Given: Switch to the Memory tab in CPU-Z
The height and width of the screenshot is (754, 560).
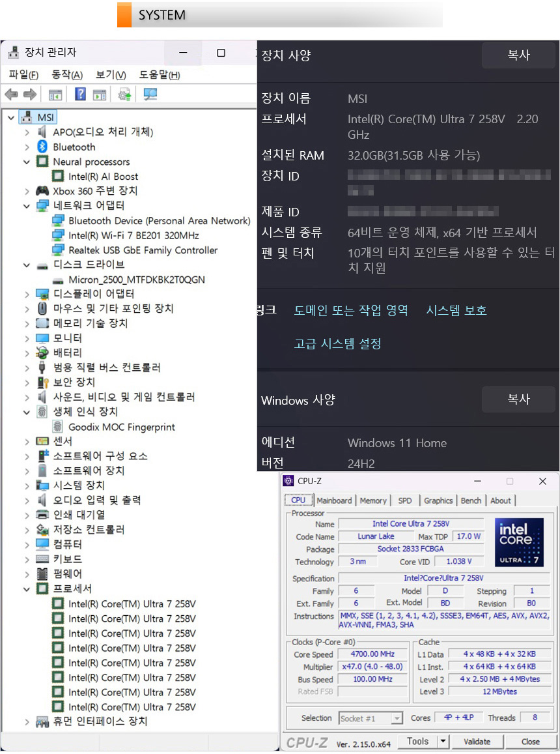Looking at the screenshot, I should [x=373, y=500].
